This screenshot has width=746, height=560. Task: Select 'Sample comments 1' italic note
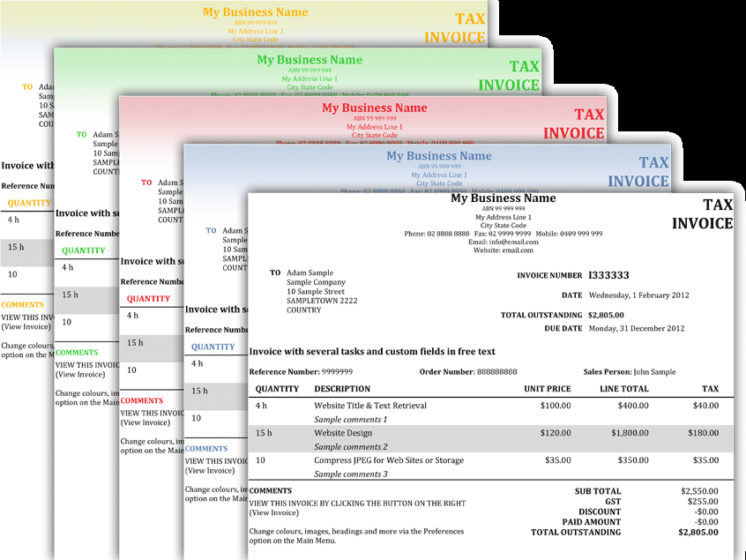[x=351, y=420]
